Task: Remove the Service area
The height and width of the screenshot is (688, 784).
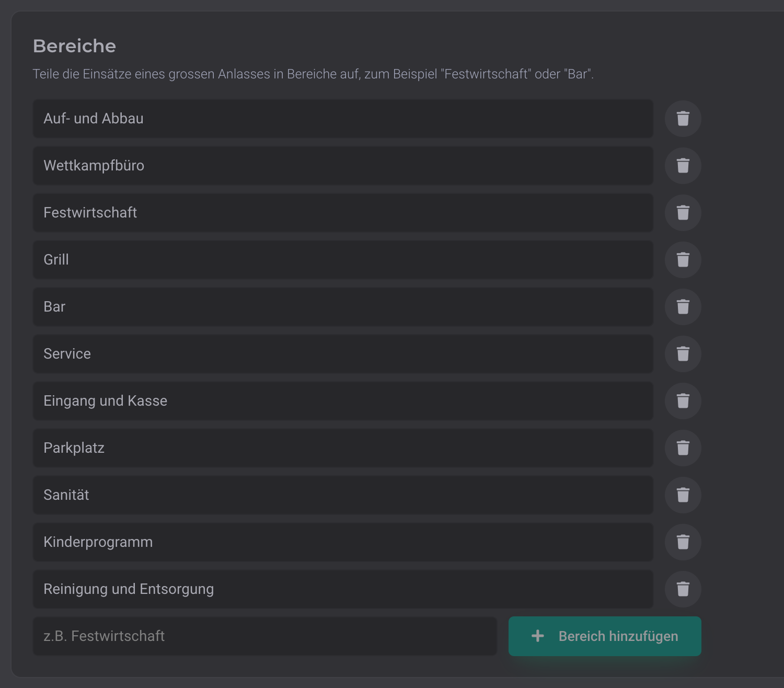Action: (x=683, y=354)
